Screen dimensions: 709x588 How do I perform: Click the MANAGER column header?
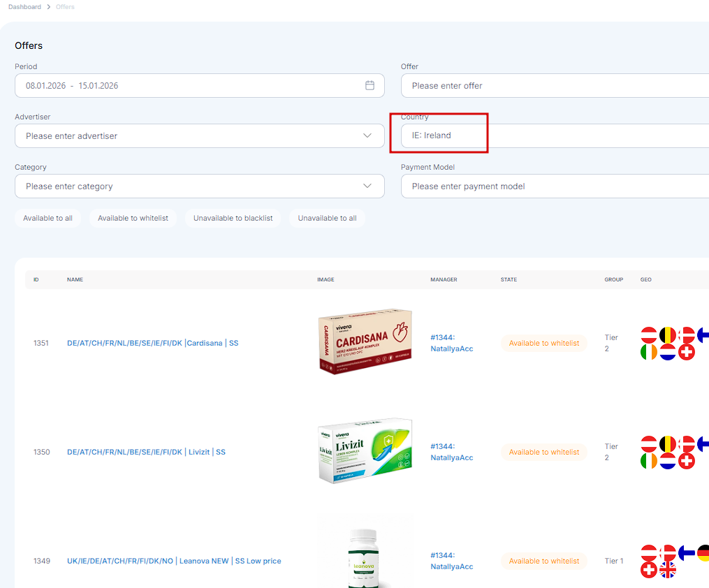point(444,280)
